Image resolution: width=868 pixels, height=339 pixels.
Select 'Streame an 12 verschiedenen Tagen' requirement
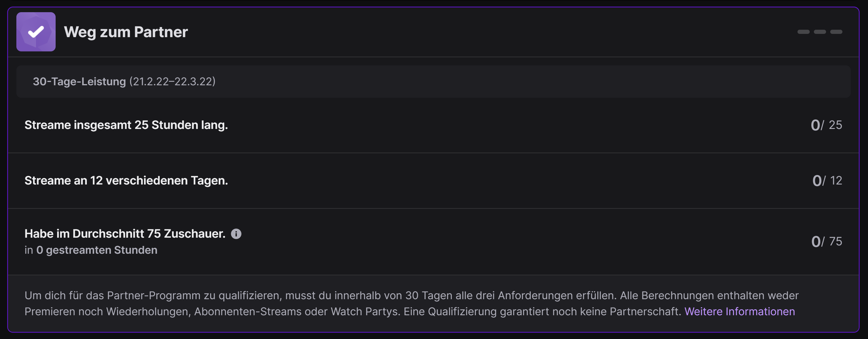coord(126,180)
